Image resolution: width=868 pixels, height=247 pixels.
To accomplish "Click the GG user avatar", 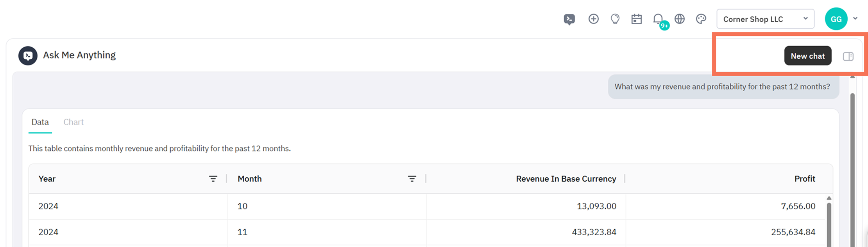I will coord(836,19).
